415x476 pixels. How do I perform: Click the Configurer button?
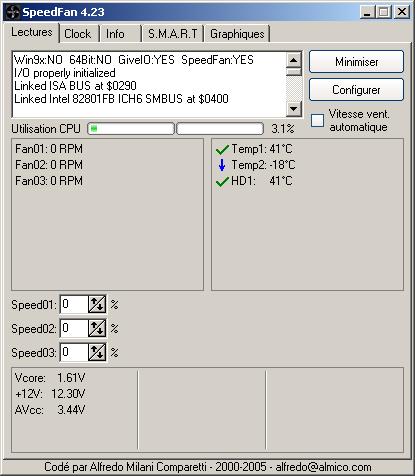pyautogui.click(x=356, y=90)
